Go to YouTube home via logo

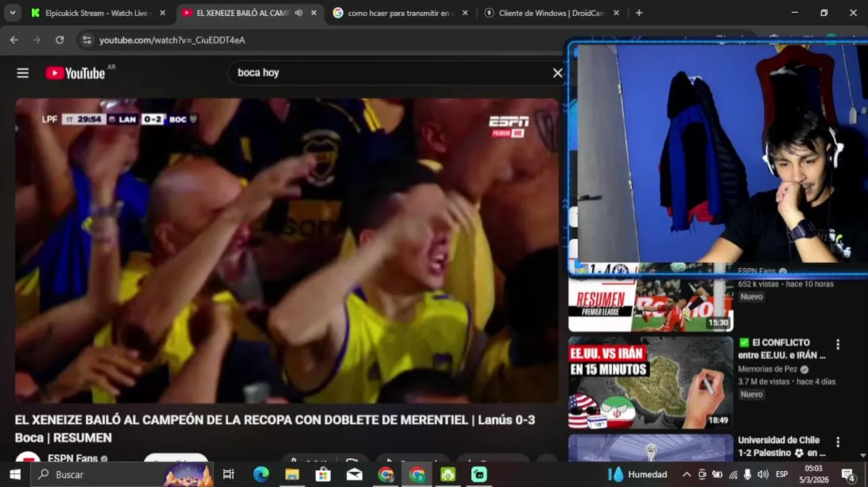(x=75, y=73)
